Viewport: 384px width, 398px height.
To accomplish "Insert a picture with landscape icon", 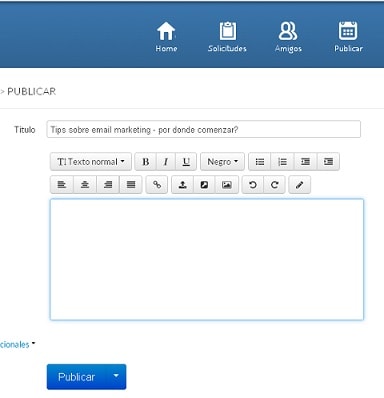I will [x=227, y=185].
